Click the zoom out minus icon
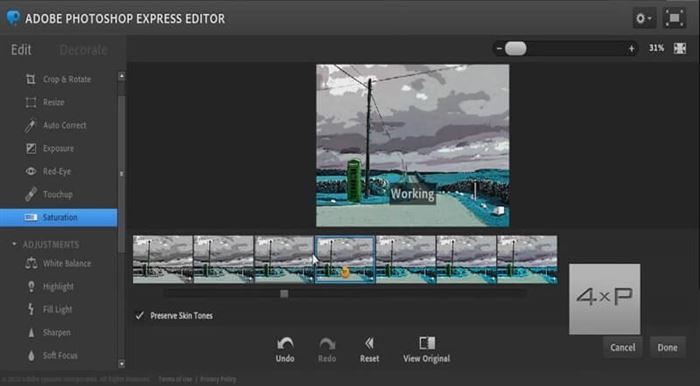The height and width of the screenshot is (386, 700). 499,48
